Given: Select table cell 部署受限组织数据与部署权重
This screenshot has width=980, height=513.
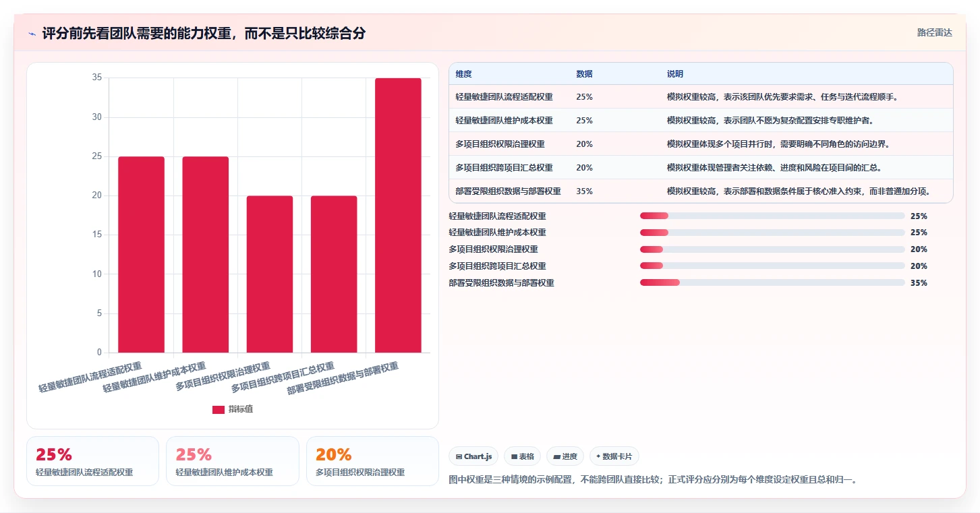Looking at the screenshot, I should pyautogui.click(x=508, y=191).
